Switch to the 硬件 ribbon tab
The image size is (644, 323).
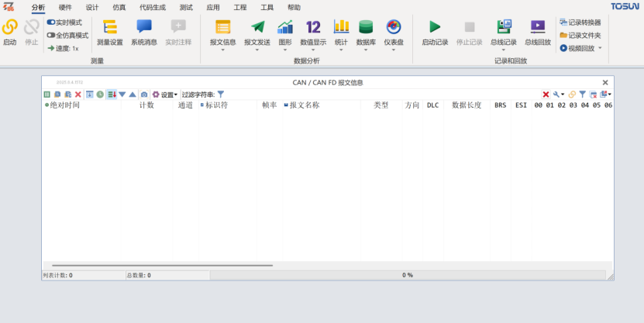pyautogui.click(x=65, y=8)
